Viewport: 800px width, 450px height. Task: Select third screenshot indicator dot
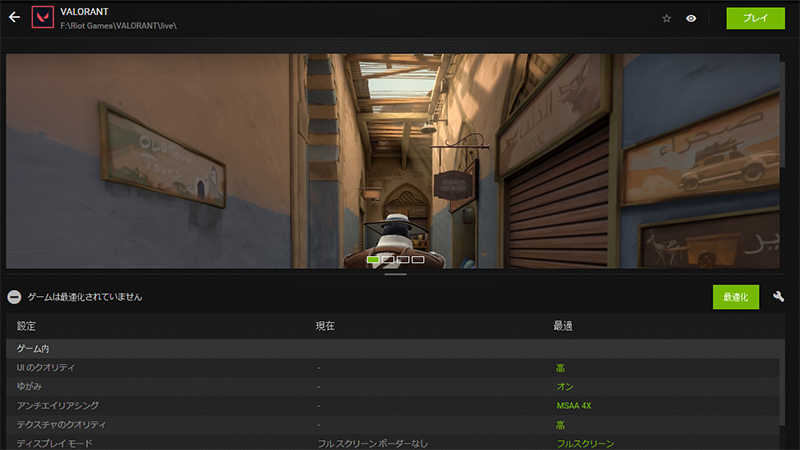coord(403,259)
